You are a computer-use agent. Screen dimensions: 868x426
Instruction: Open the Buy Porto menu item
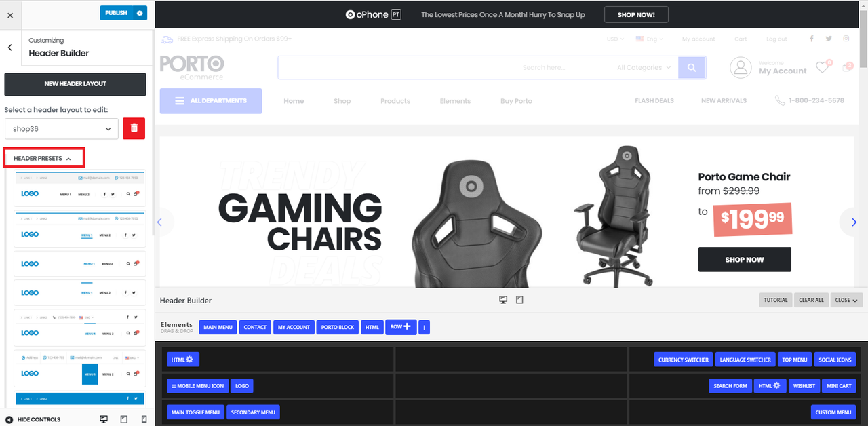coord(516,101)
